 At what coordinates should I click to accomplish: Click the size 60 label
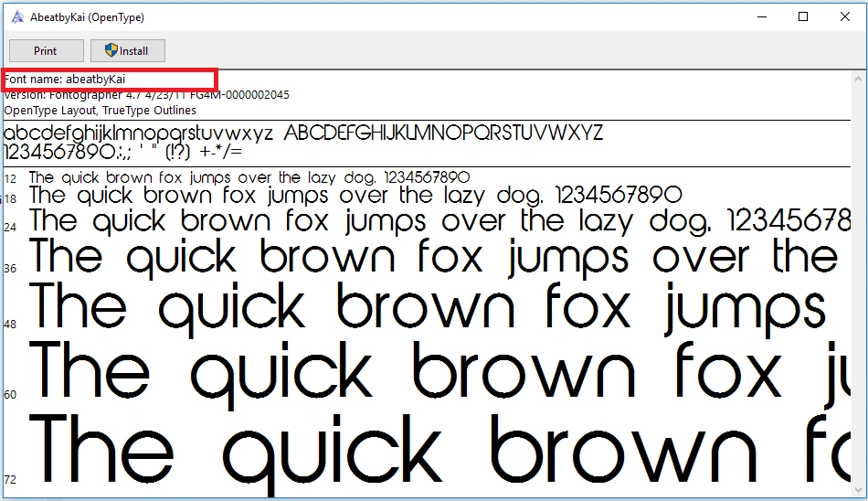coord(11,395)
